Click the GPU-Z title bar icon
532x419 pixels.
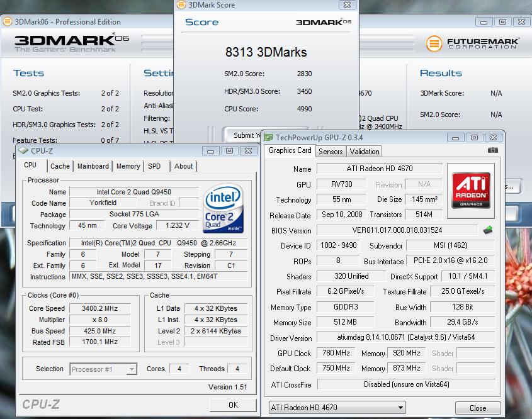coord(269,137)
